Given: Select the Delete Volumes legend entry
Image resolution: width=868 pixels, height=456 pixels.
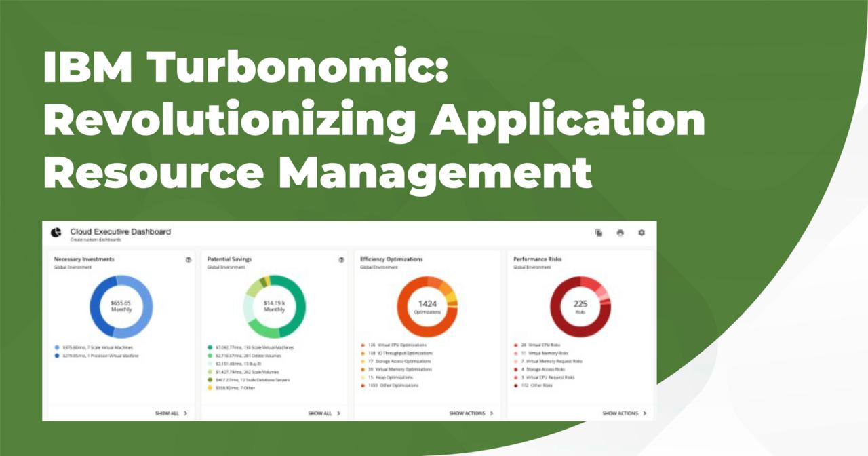Looking at the screenshot, I should [x=250, y=356].
